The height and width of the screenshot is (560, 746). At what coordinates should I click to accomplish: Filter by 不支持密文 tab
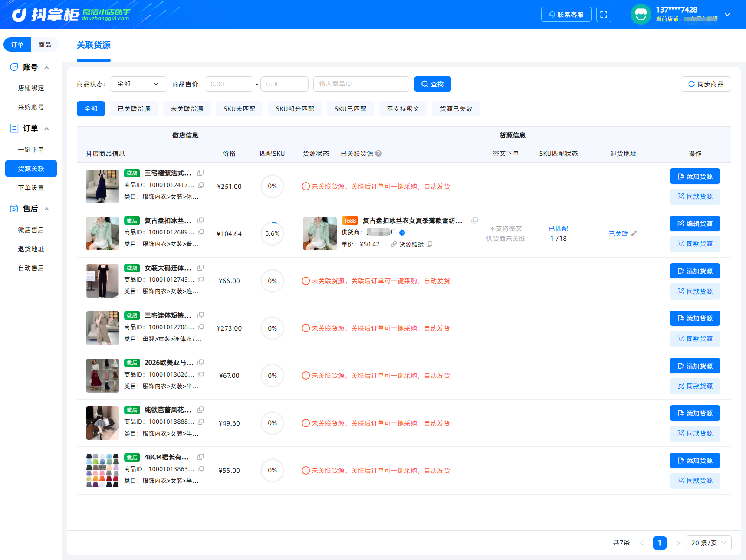(x=403, y=108)
